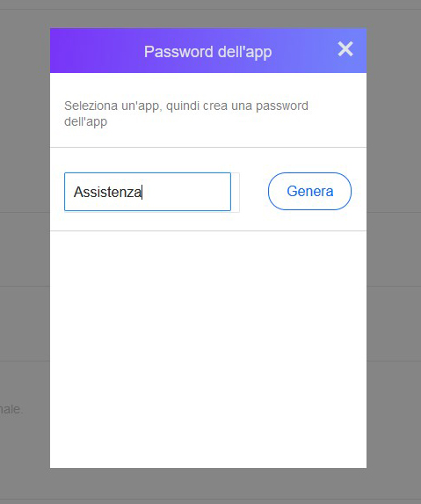Generate an app password via Genera

(309, 191)
